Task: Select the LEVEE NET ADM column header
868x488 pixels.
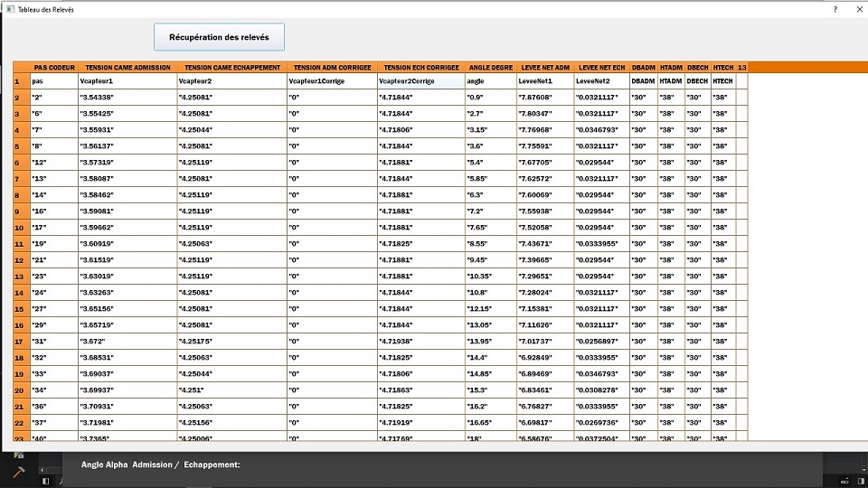Action: point(545,67)
